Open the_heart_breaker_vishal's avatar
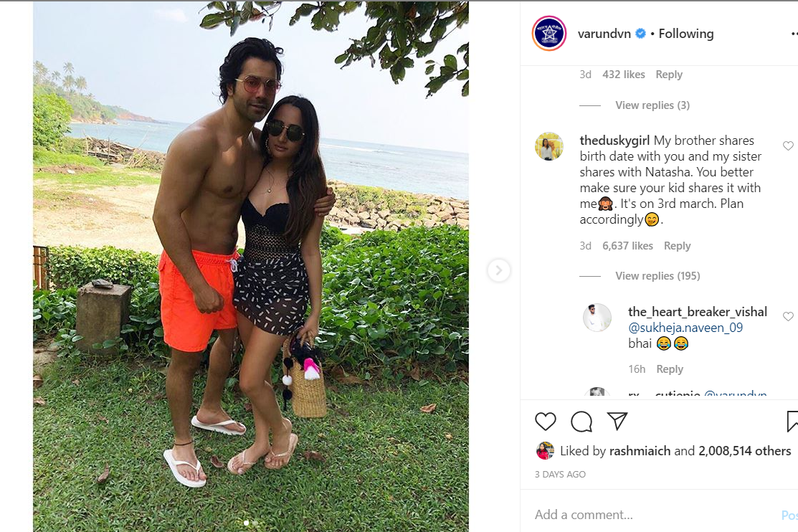The image size is (798, 532). click(597, 318)
